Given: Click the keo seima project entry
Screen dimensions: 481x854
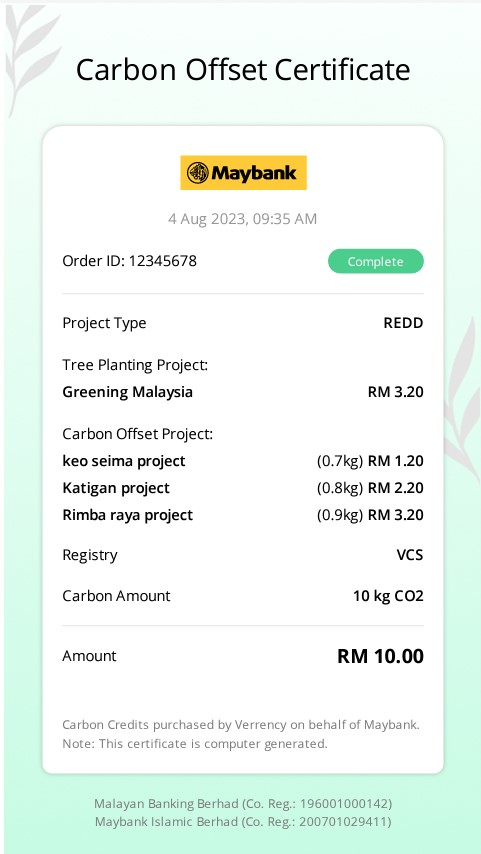Looking at the screenshot, I should pyautogui.click(x=124, y=461).
